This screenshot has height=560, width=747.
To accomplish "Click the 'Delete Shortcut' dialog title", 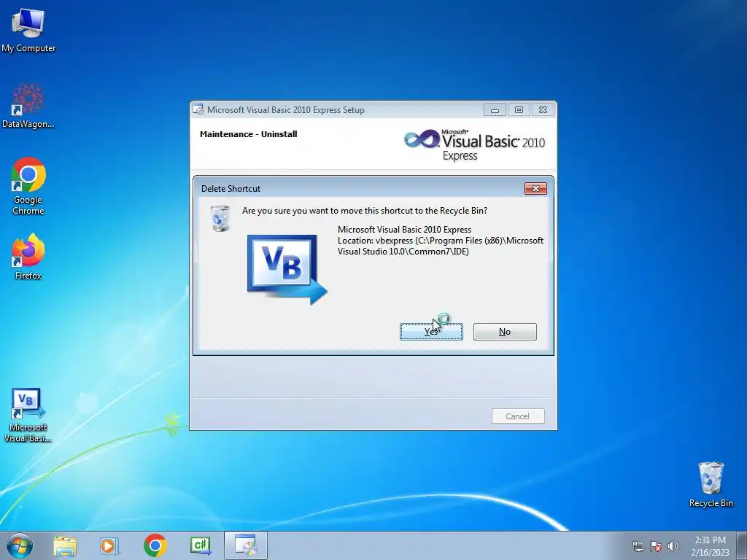I will (x=231, y=189).
